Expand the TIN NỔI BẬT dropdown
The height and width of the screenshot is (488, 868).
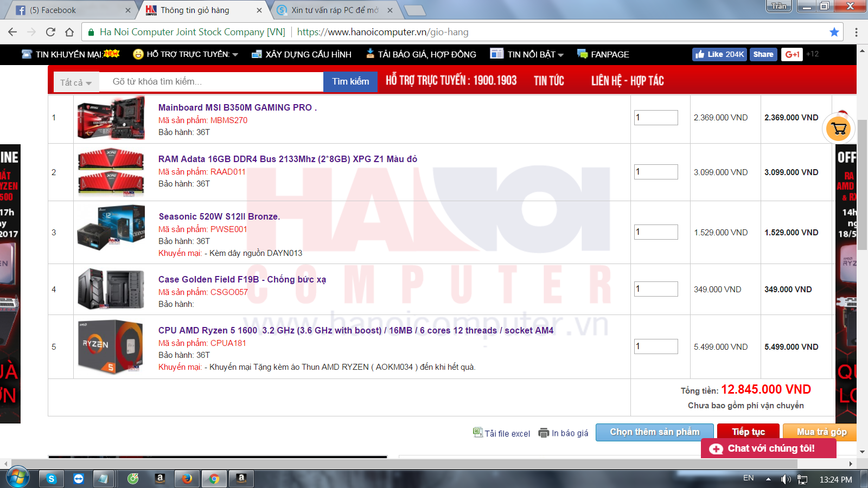coord(527,54)
